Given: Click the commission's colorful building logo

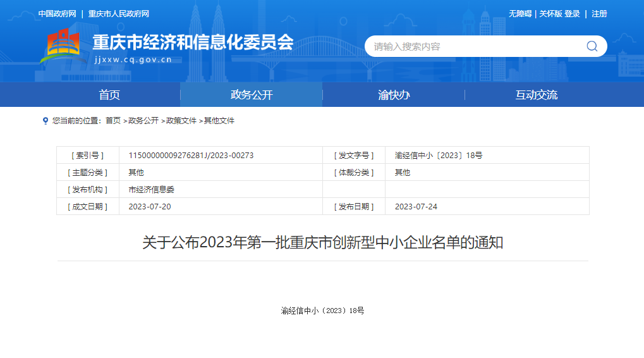Looking at the screenshot, I should point(60,47).
